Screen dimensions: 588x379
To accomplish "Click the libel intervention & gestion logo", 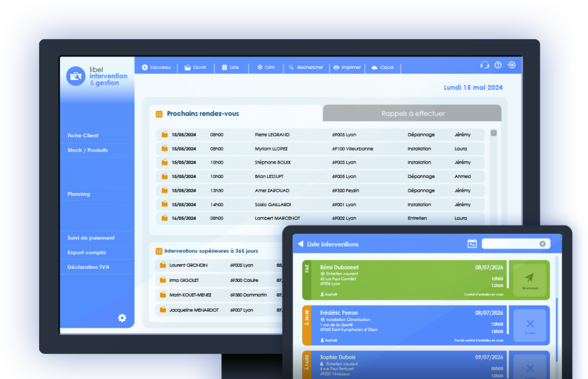I will click(96, 76).
